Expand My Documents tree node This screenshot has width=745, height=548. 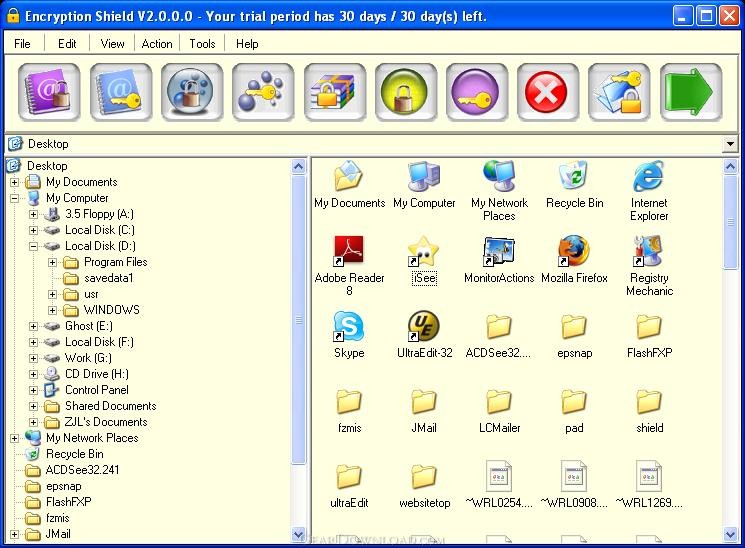click(x=14, y=182)
